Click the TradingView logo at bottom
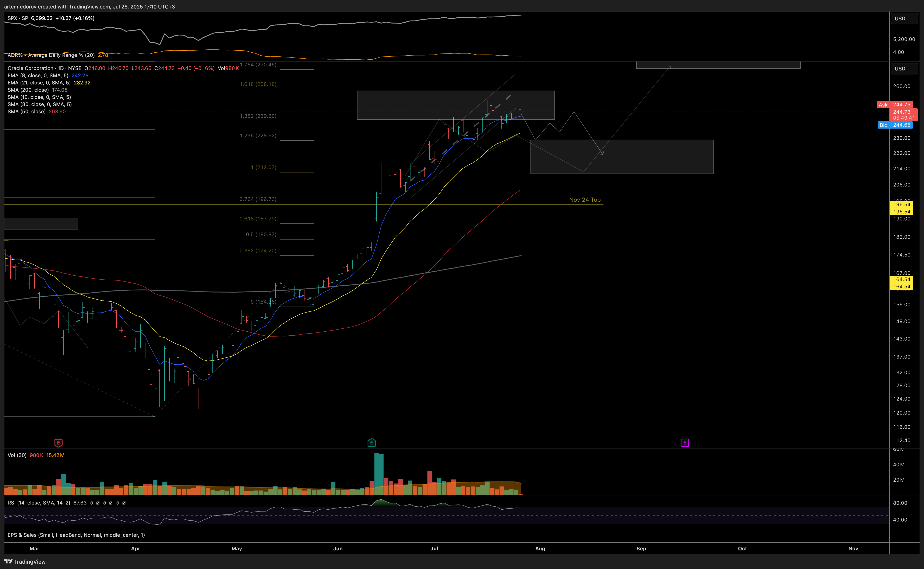The width and height of the screenshot is (924, 569). tap(25, 562)
